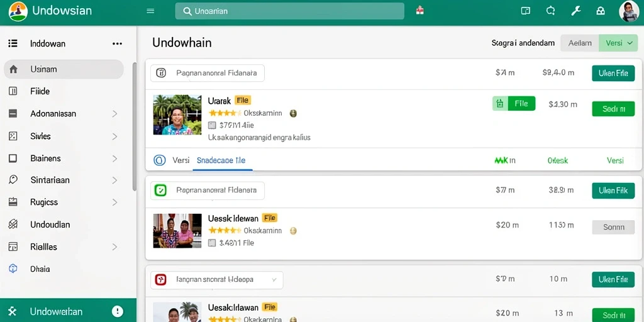Screen dimensions: 644x322
Task: Click the $20 m value beside 1150 m
Action: pyautogui.click(x=508, y=225)
